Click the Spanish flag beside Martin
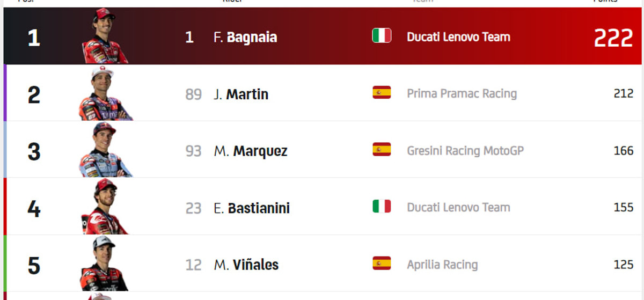This screenshot has height=300, width=644. click(x=382, y=93)
